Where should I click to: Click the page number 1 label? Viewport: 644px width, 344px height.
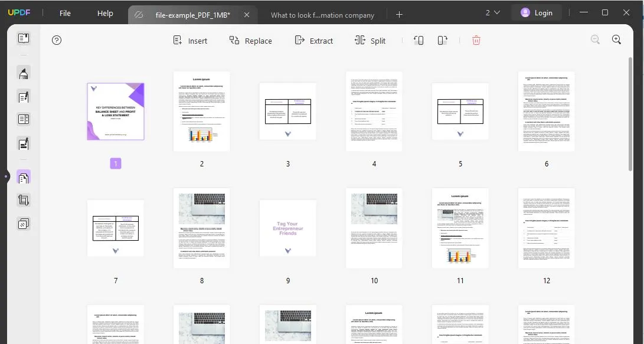[x=116, y=164]
